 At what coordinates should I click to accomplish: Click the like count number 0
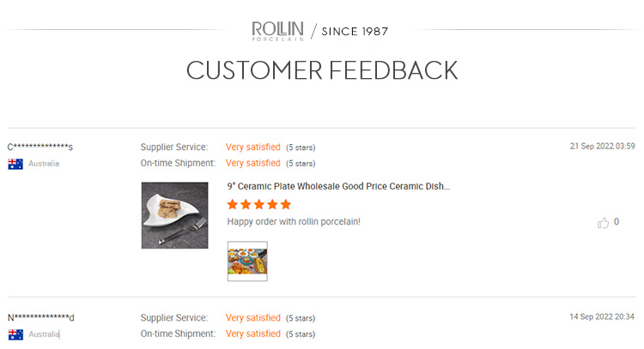617,222
